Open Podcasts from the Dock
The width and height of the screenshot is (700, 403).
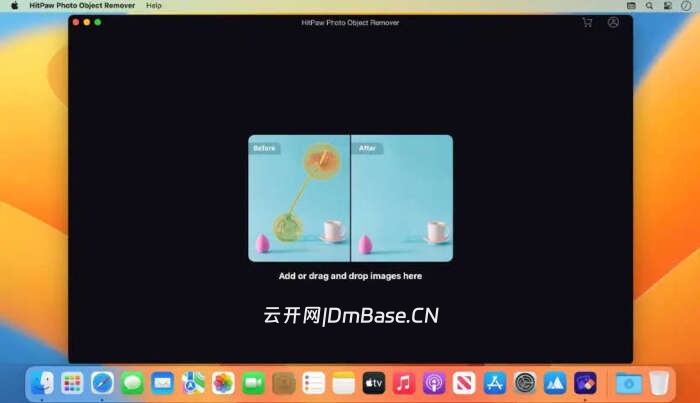coord(434,383)
